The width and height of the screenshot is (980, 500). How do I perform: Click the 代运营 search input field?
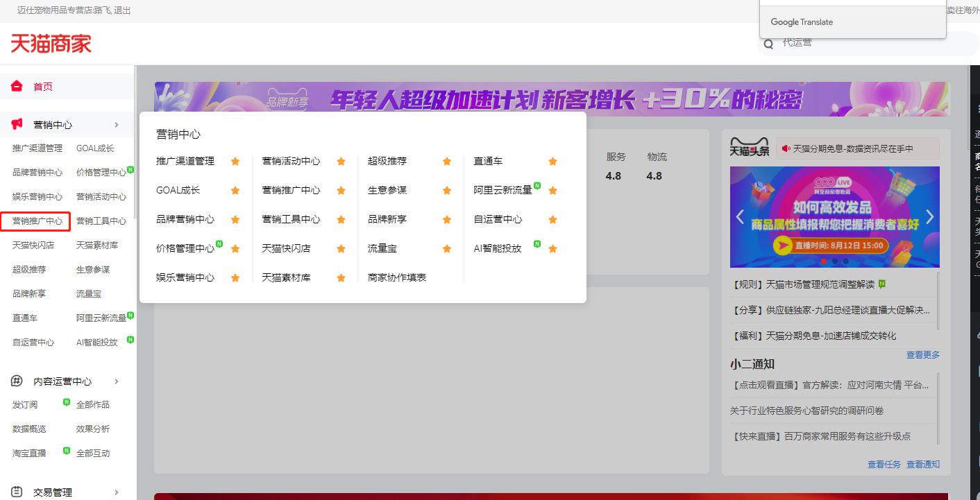(868, 43)
